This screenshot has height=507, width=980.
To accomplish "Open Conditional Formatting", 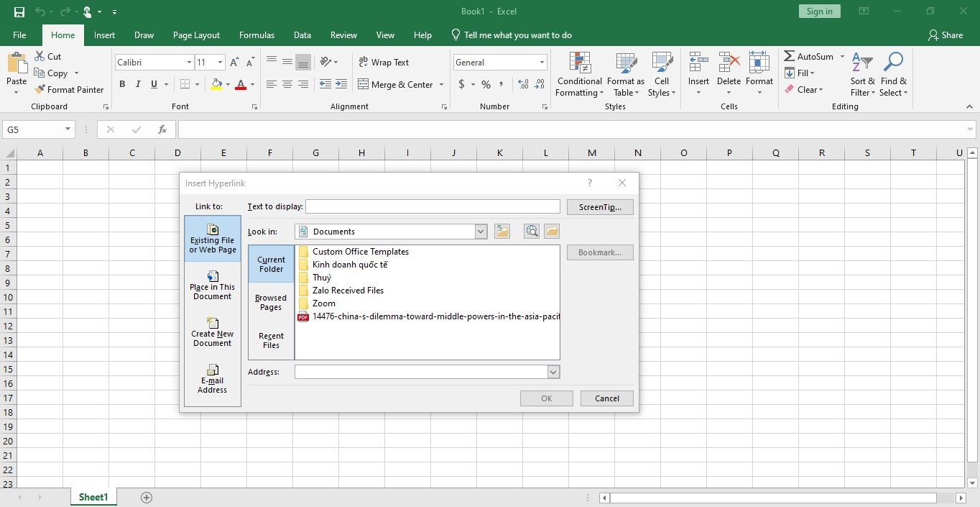I will [580, 74].
